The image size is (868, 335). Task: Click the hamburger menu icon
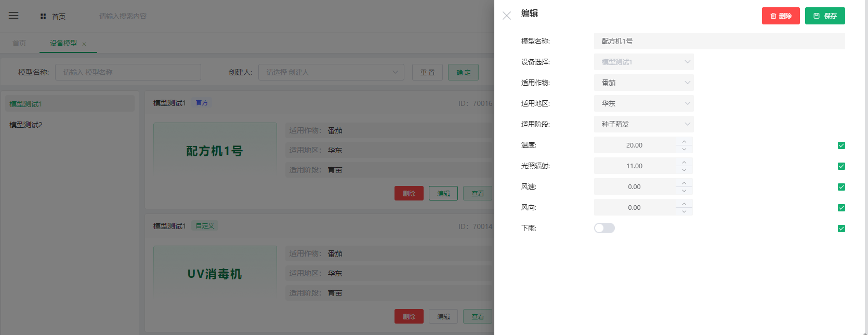[x=14, y=16]
